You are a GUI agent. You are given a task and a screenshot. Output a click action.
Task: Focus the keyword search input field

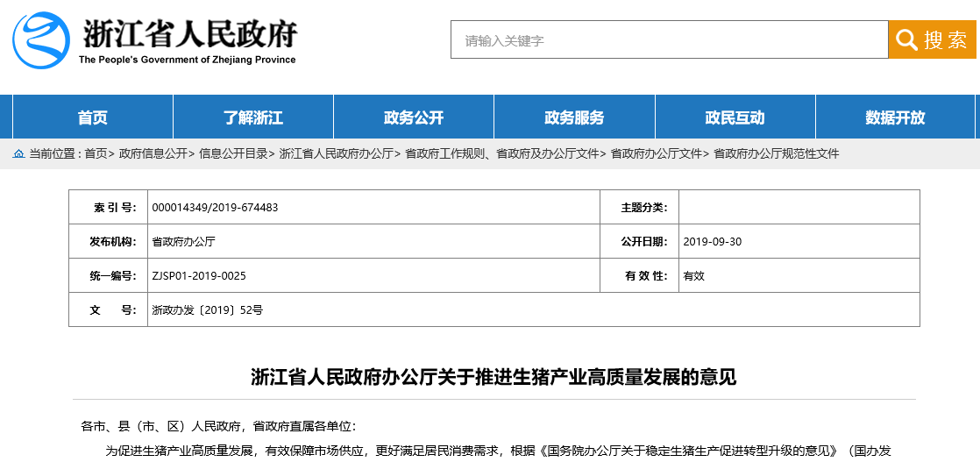point(669,40)
